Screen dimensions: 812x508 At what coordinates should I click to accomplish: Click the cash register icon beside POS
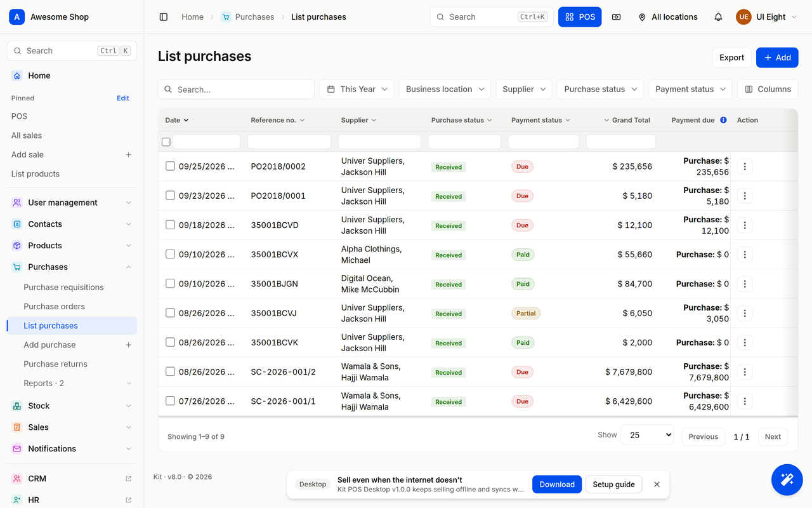pyautogui.click(x=616, y=17)
